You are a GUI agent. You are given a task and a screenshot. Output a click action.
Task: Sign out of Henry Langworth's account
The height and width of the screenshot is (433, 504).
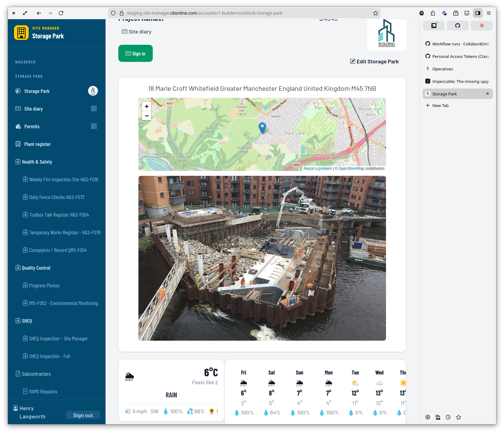83,415
